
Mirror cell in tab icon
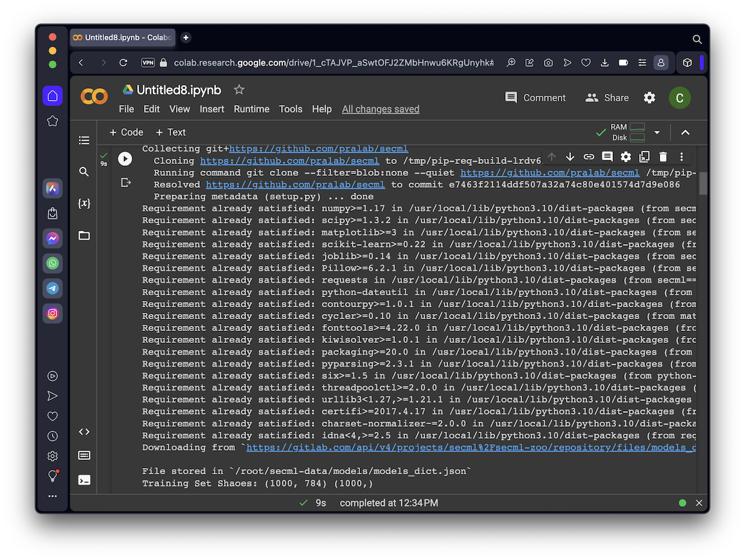(x=644, y=157)
